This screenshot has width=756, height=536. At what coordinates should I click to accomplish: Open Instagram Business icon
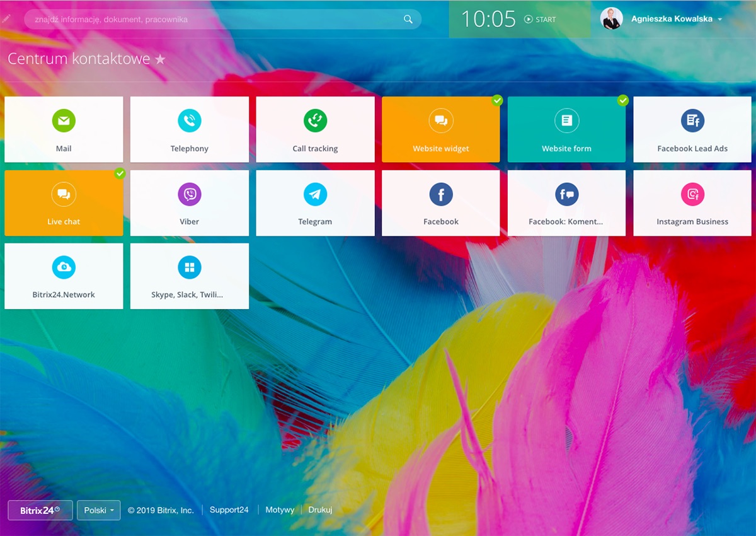692,194
